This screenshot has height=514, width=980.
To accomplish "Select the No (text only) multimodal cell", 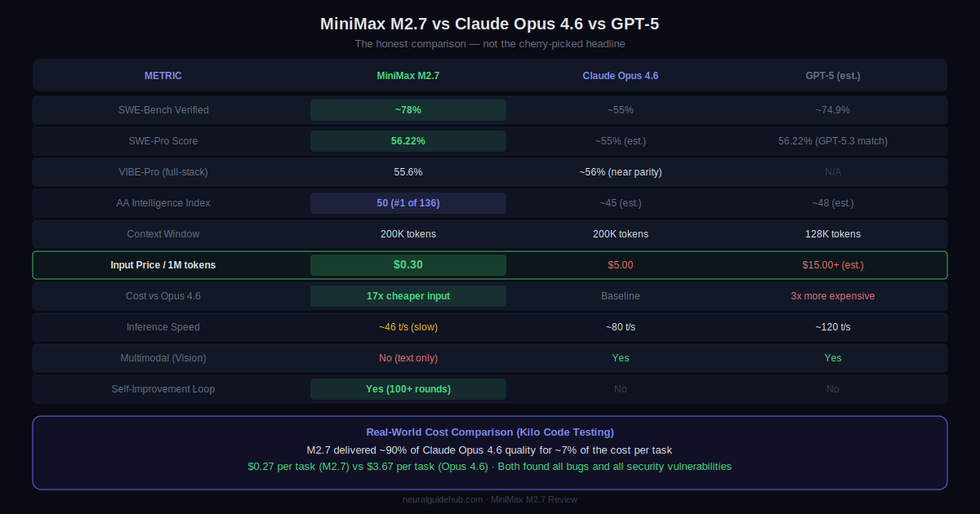I will 408,358.
